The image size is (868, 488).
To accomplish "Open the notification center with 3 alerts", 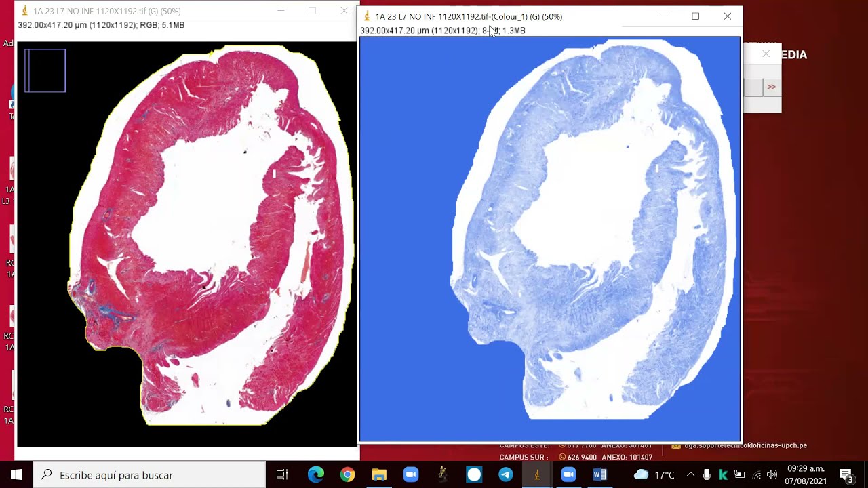I will pos(846,475).
